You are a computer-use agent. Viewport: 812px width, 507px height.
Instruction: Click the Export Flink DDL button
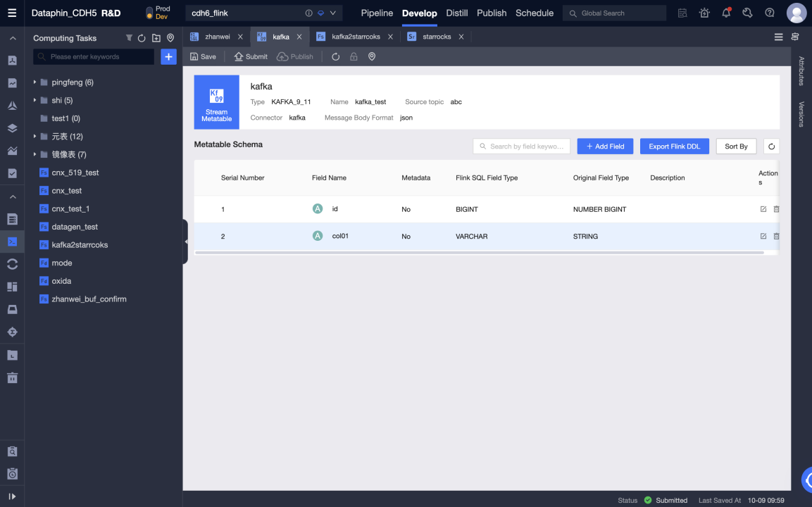[x=674, y=146]
